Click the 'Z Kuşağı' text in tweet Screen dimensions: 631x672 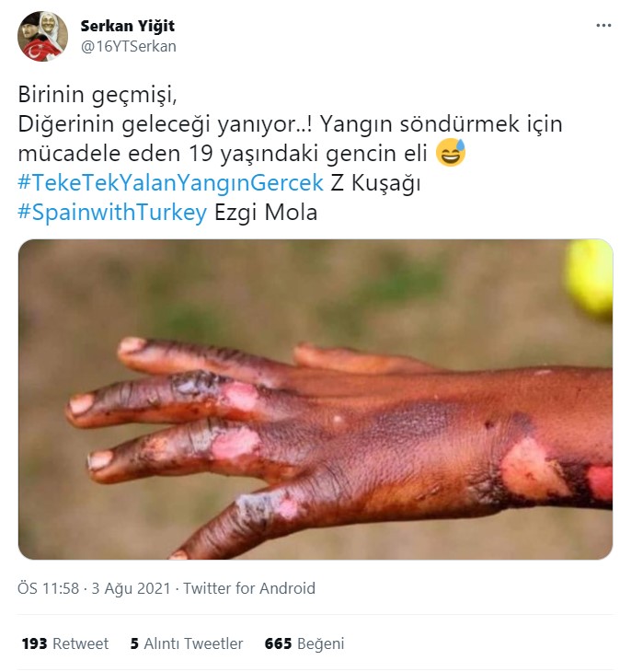[375, 183]
